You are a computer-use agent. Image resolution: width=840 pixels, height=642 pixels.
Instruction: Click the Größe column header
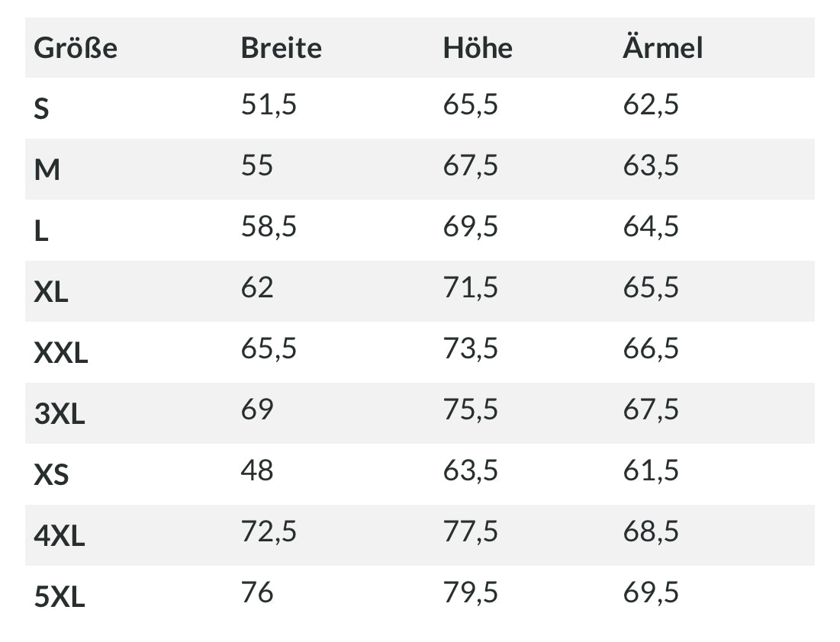pos(76,48)
